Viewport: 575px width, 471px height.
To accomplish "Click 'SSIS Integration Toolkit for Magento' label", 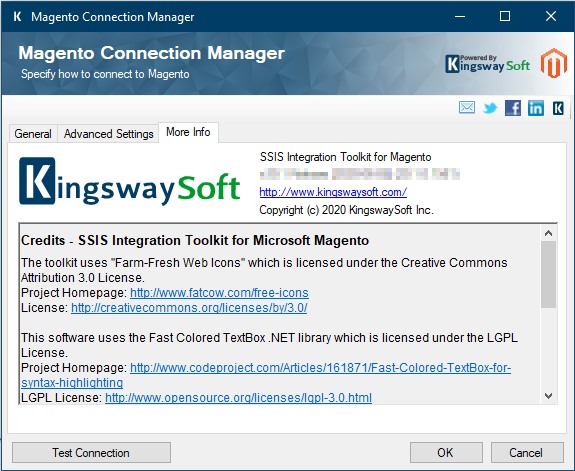I will click(x=345, y=157).
